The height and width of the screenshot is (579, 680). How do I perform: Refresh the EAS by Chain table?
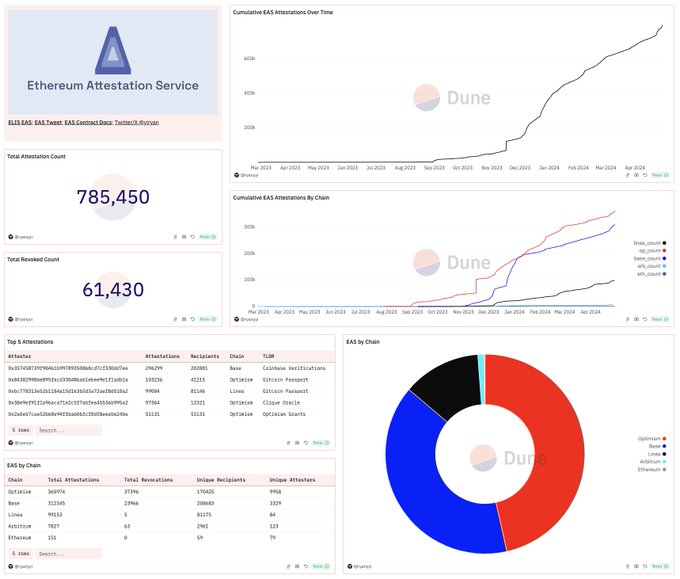[x=306, y=566]
